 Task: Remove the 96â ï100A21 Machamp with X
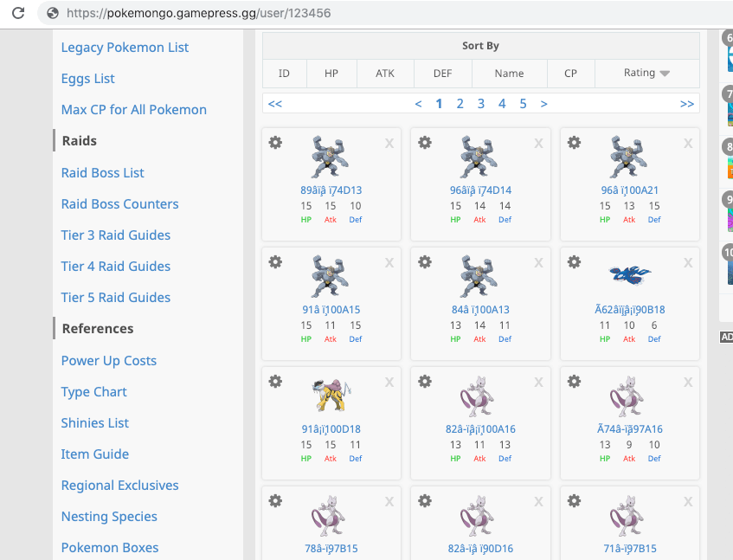pos(688,144)
